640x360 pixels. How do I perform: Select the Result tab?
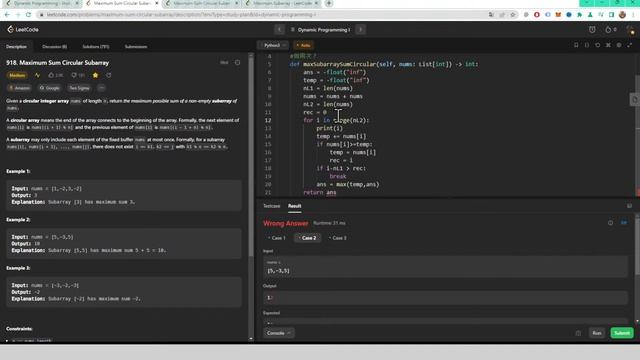(295, 206)
